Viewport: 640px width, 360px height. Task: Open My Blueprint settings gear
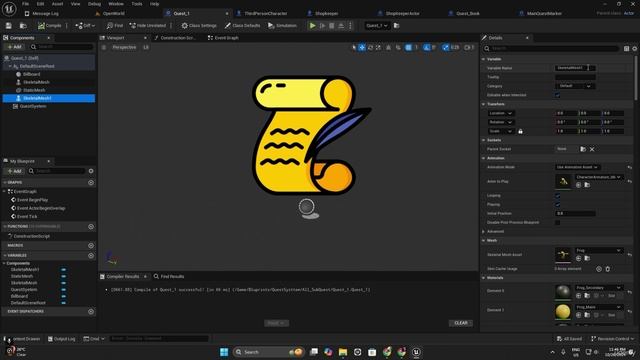(91, 171)
